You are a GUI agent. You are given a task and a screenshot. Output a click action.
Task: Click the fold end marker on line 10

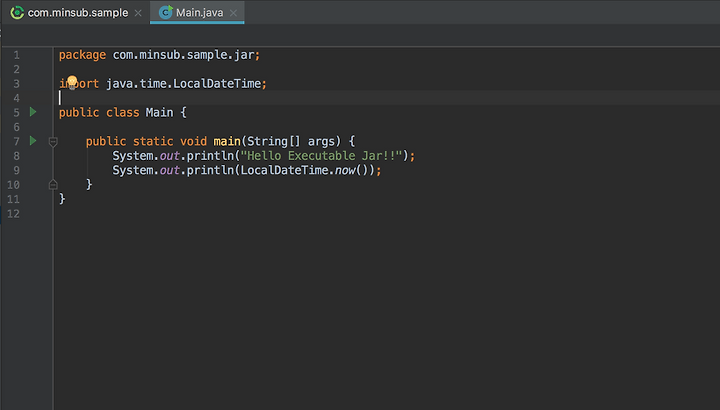tap(53, 185)
